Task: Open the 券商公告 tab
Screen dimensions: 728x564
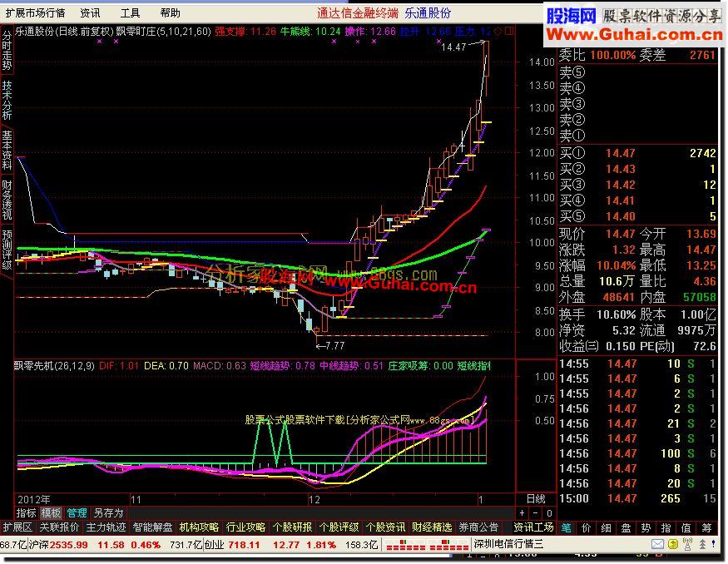Action: tap(478, 527)
